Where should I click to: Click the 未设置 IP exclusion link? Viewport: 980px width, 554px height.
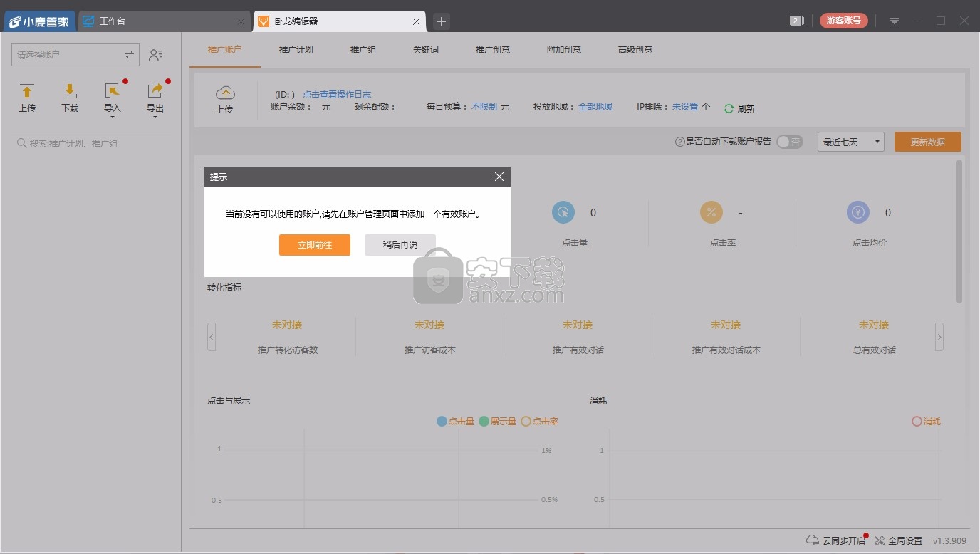pyautogui.click(x=685, y=107)
